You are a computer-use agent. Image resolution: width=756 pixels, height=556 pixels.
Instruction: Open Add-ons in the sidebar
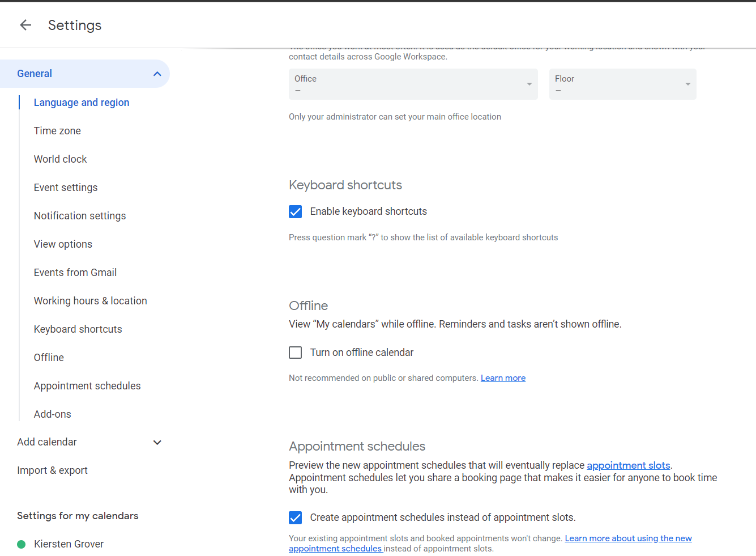(53, 414)
